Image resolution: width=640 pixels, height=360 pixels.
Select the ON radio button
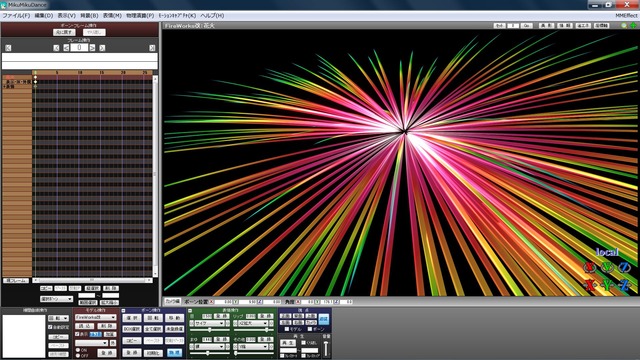(78, 350)
